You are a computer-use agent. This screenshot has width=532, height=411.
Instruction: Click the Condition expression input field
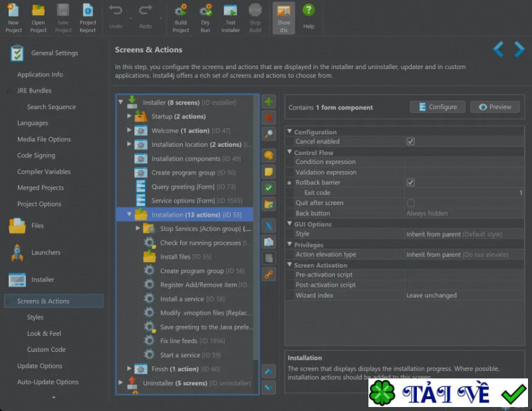[x=464, y=162]
